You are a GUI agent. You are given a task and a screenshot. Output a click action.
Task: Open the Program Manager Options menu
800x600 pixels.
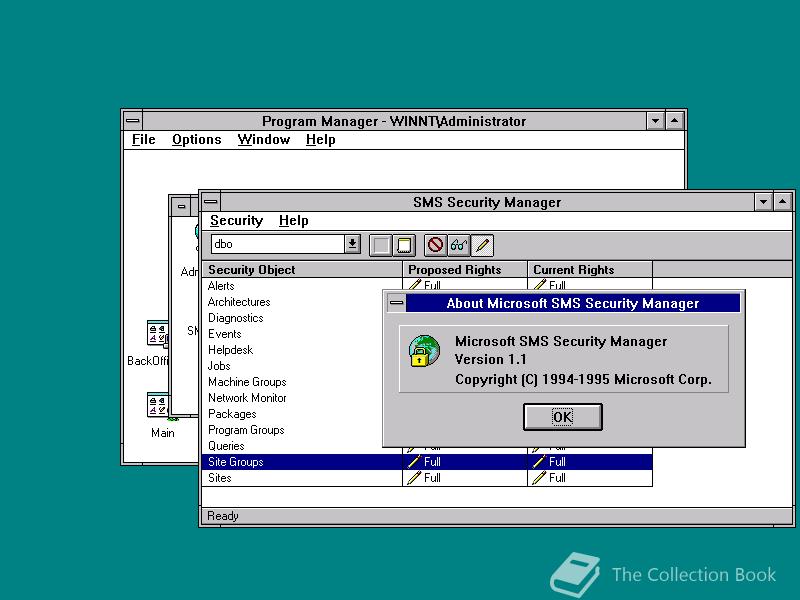pyautogui.click(x=196, y=139)
